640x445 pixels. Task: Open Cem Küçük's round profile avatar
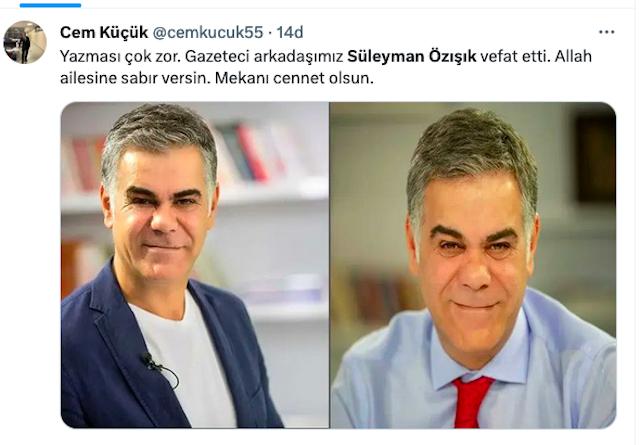point(25,42)
